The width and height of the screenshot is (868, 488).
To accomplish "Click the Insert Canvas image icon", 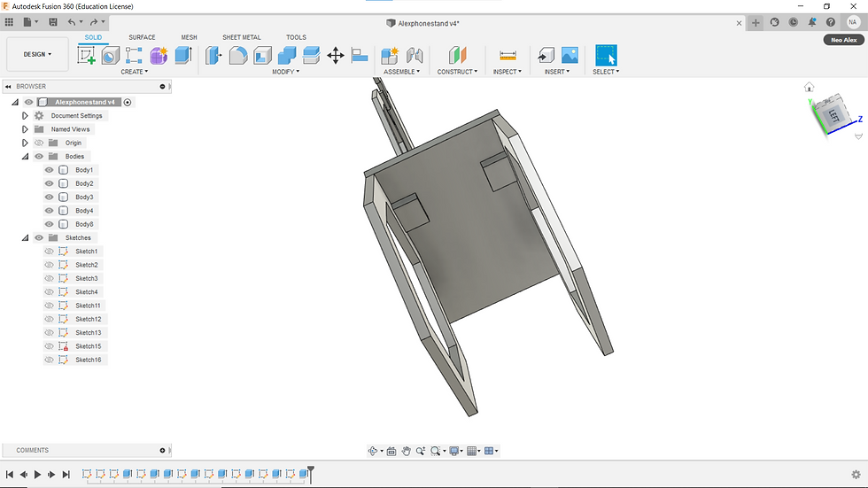I will 570,55.
